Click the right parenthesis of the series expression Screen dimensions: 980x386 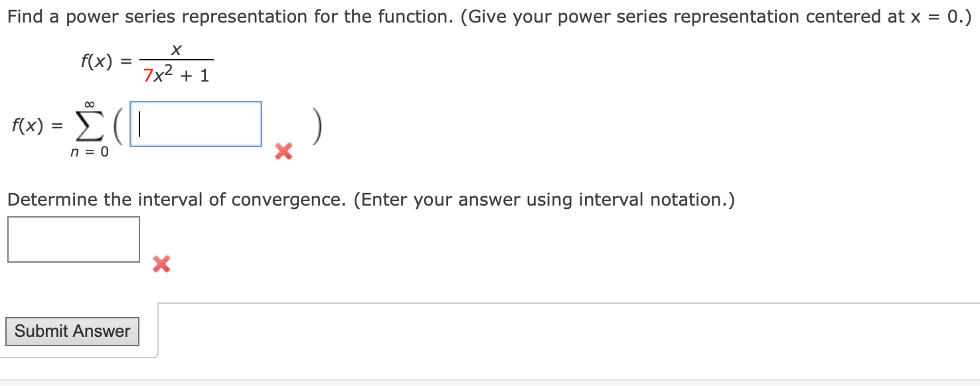[317, 125]
